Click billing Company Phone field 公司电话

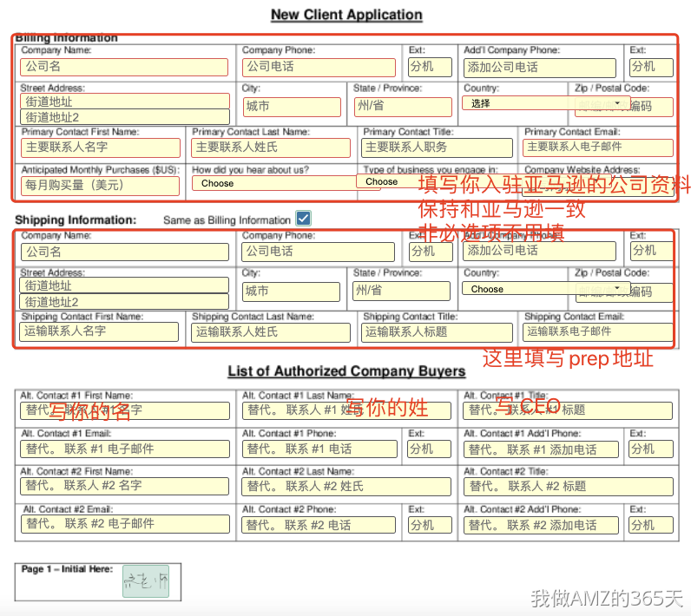click(319, 68)
